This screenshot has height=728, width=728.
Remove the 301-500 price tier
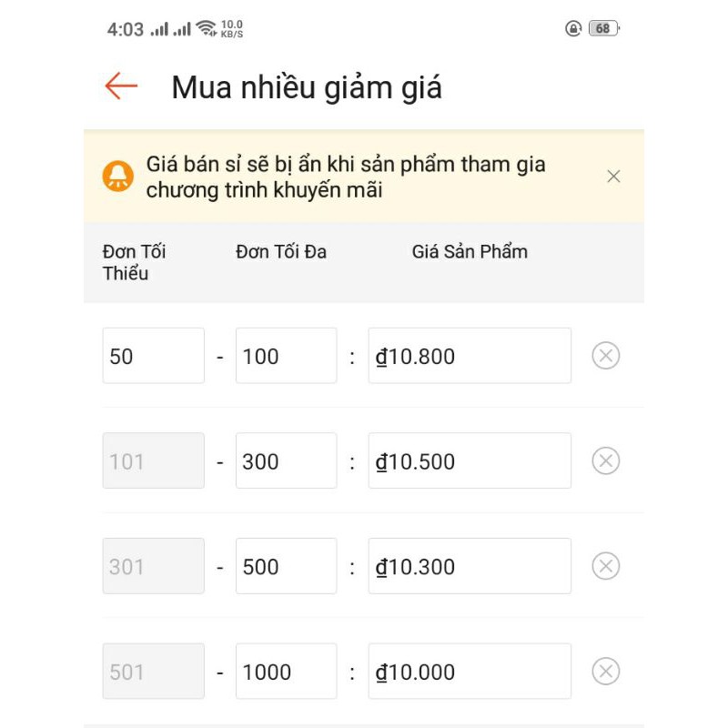tap(606, 567)
